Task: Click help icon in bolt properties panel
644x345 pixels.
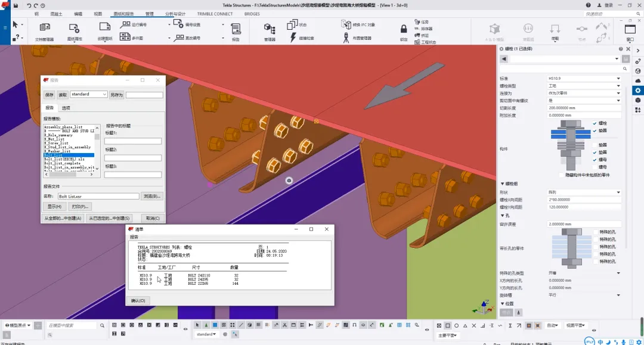Action: click(x=621, y=49)
